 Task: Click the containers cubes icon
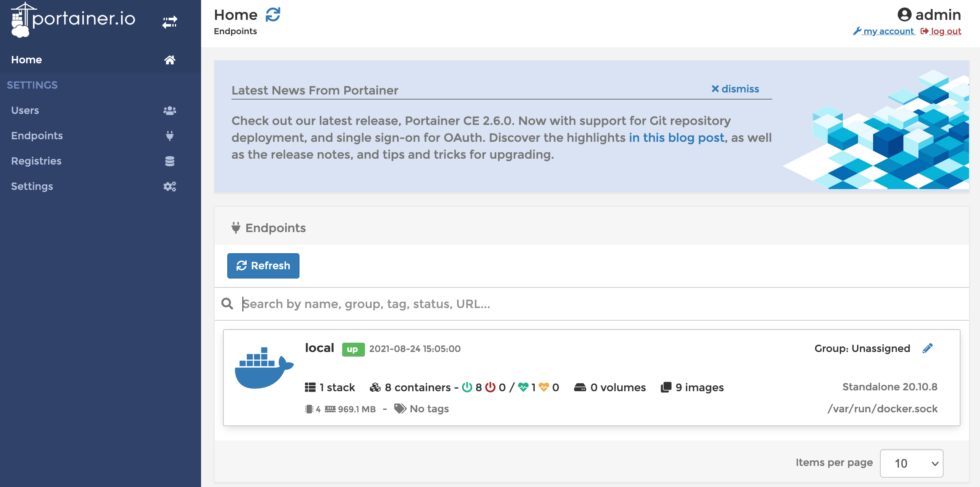pyautogui.click(x=375, y=387)
